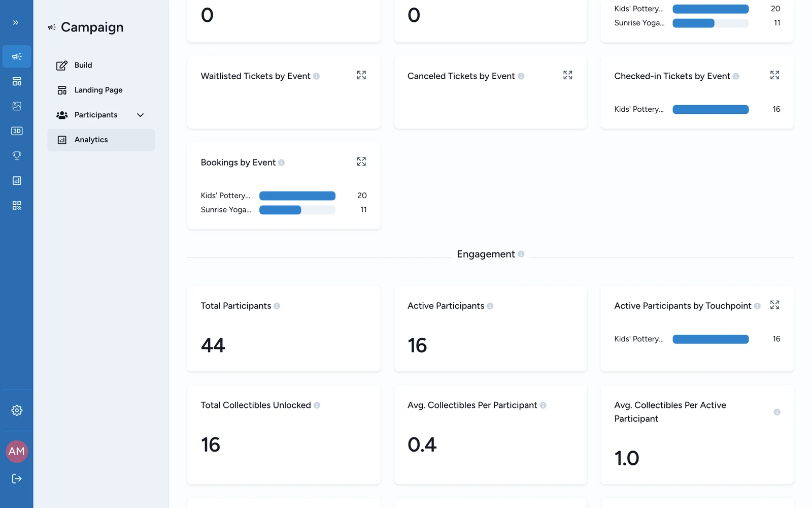Open the Landing Page menu item
812x508 pixels.
(x=101, y=90)
